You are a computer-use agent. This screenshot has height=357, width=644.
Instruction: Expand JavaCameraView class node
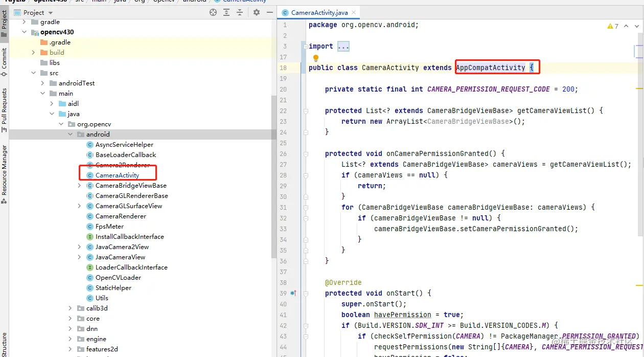[x=79, y=257]
